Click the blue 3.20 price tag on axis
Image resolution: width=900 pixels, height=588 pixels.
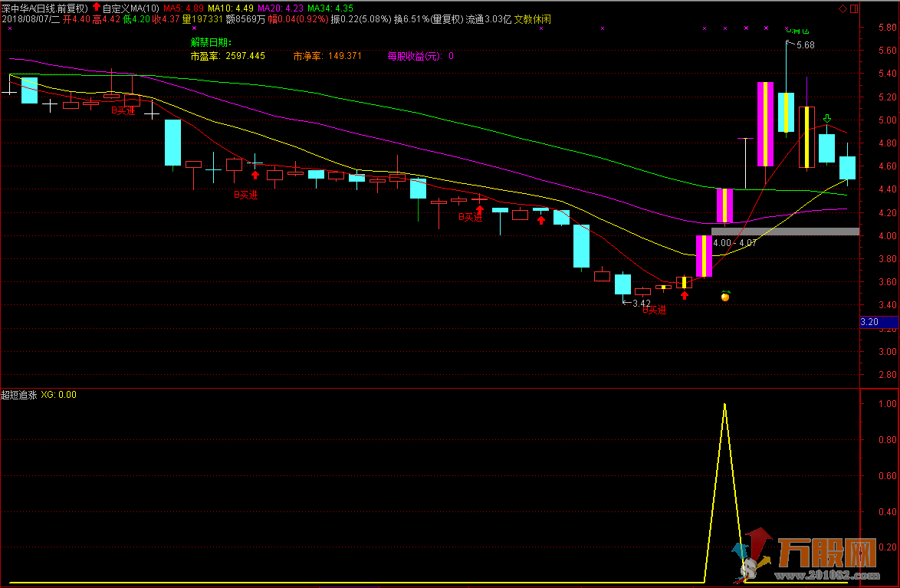tap(869, 322)
